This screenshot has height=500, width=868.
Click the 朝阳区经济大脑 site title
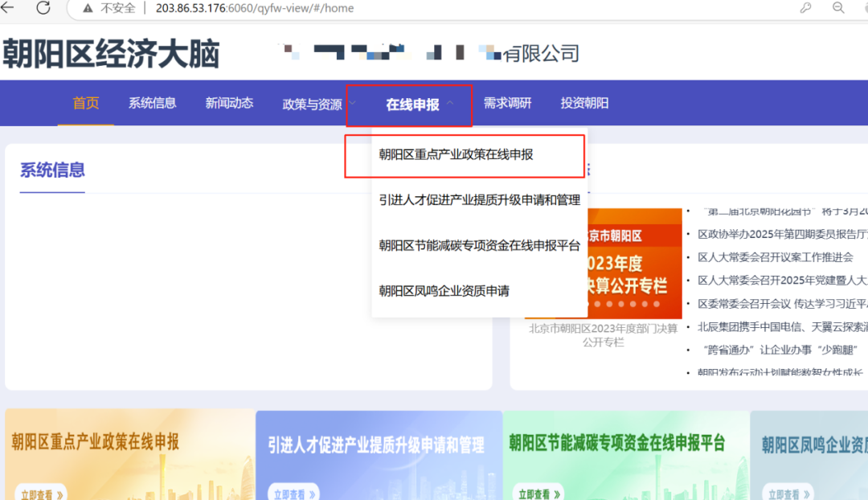[111, 54]
